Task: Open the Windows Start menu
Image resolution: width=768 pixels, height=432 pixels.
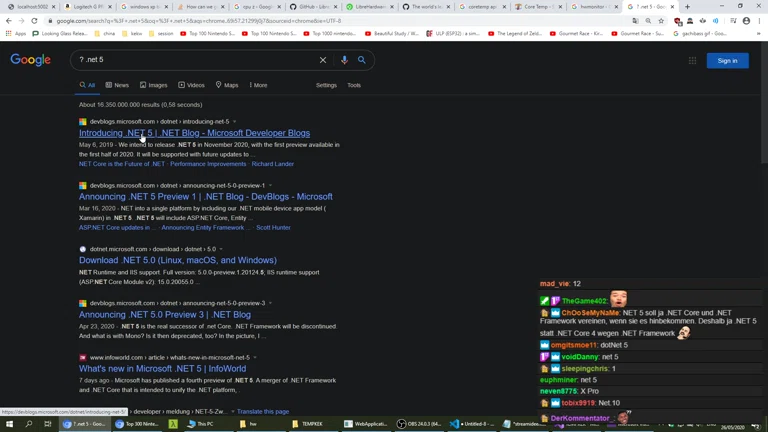Action: pyautogui.click(x=9, y=424)
